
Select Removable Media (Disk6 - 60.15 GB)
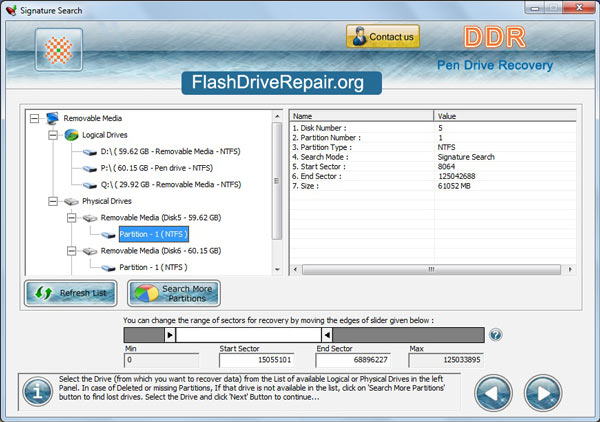(x=161, y=251)
